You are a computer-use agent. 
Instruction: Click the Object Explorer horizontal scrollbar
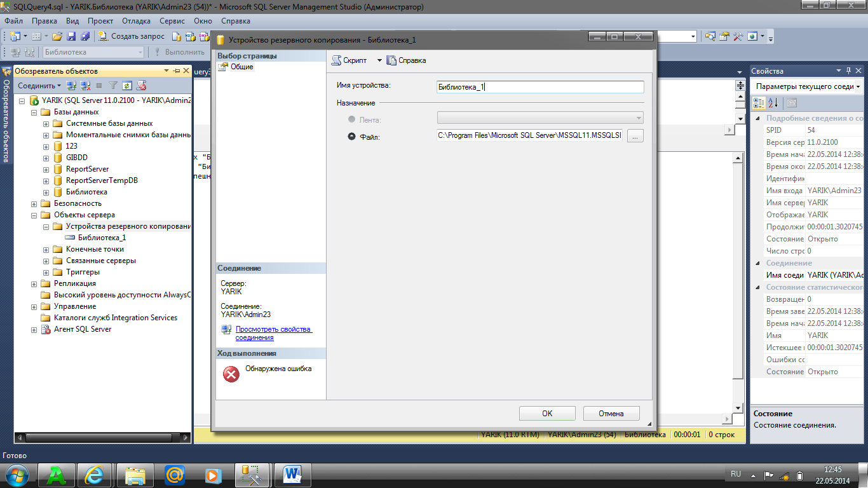(x=103, y=438)
